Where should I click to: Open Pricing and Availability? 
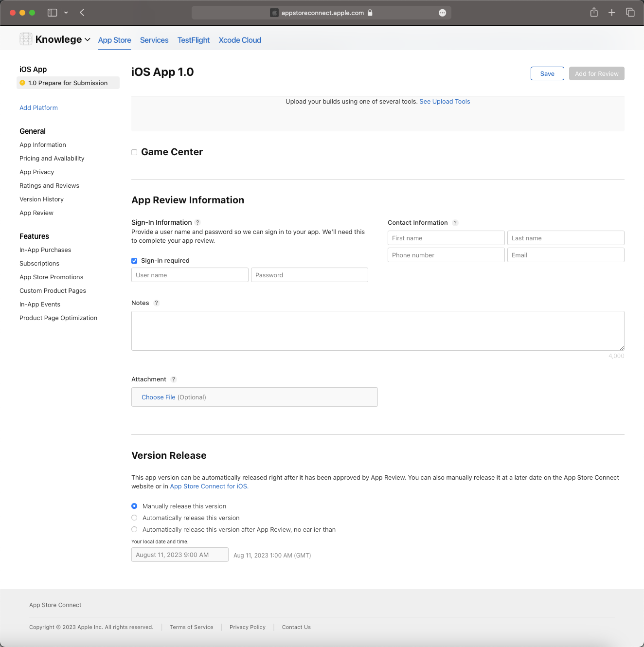point(52,158)
